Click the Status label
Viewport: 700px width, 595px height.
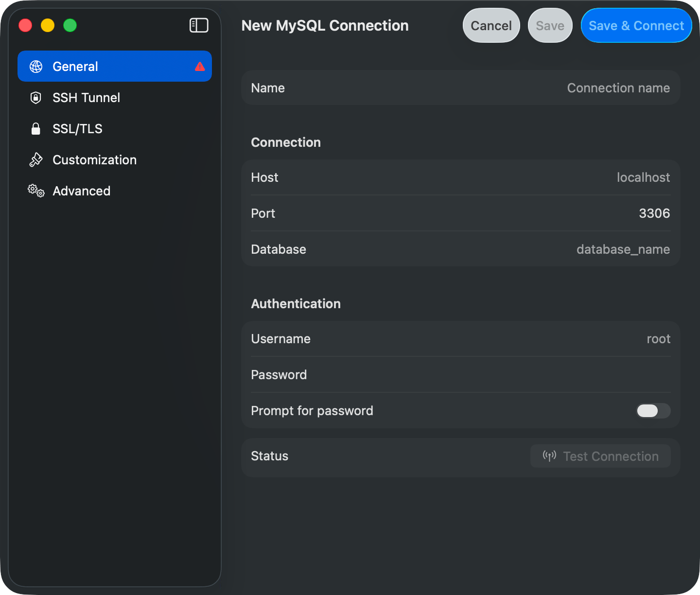pyautogui.click(x=270, y=456)
